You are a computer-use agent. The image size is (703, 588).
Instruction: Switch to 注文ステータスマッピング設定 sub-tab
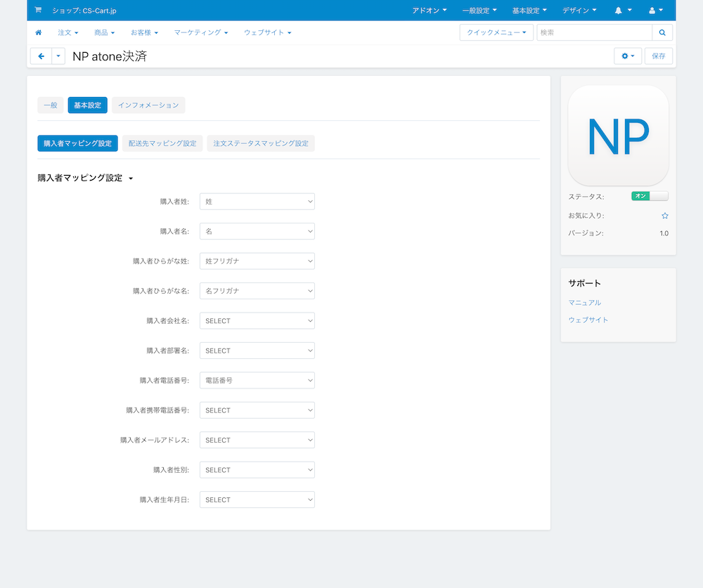pyautogui.click(x=261, y=143)
